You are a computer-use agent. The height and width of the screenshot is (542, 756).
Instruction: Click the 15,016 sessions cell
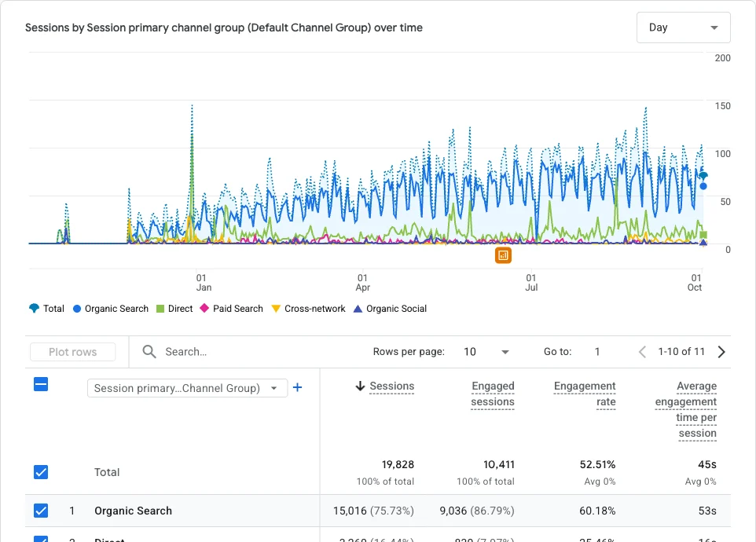[373, 511]
